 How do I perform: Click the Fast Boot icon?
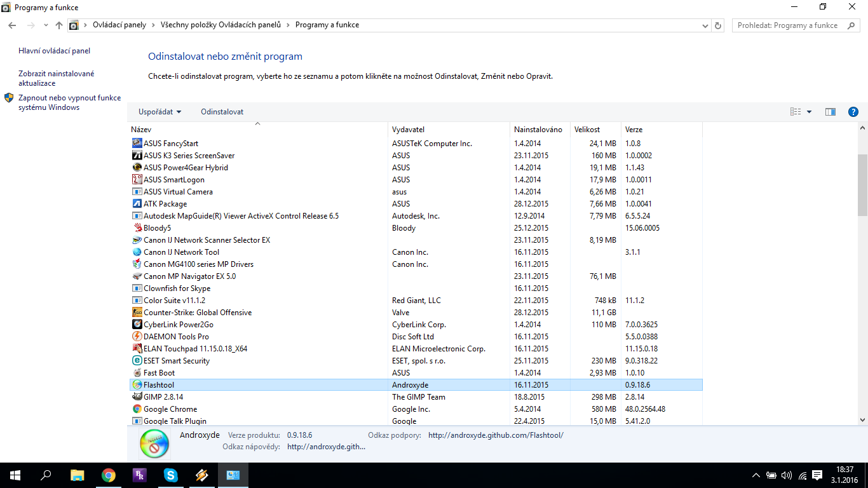[137, 373]
